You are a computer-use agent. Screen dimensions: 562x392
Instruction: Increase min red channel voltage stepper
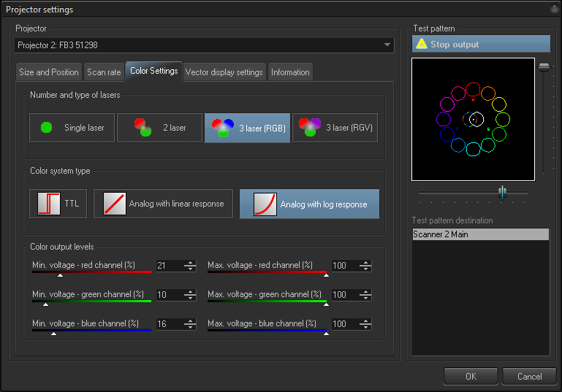click(x=190, y=263)
